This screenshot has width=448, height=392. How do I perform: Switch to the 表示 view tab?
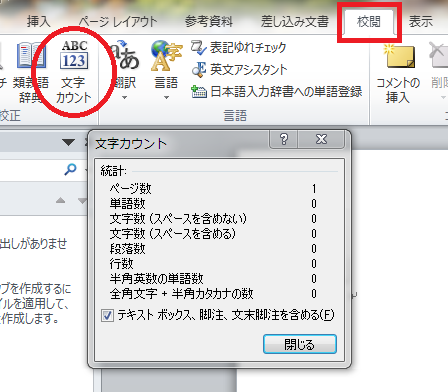click(421, 21)
